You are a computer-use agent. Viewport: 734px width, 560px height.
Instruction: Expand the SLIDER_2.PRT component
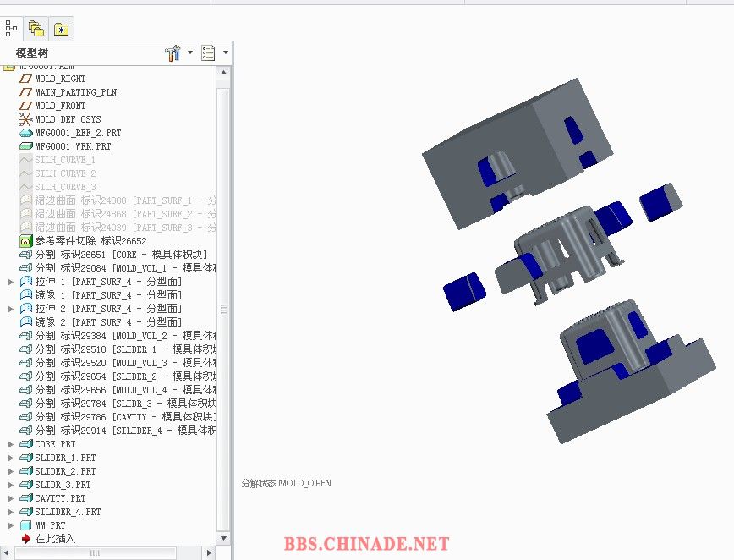click(x=10, y=471)
